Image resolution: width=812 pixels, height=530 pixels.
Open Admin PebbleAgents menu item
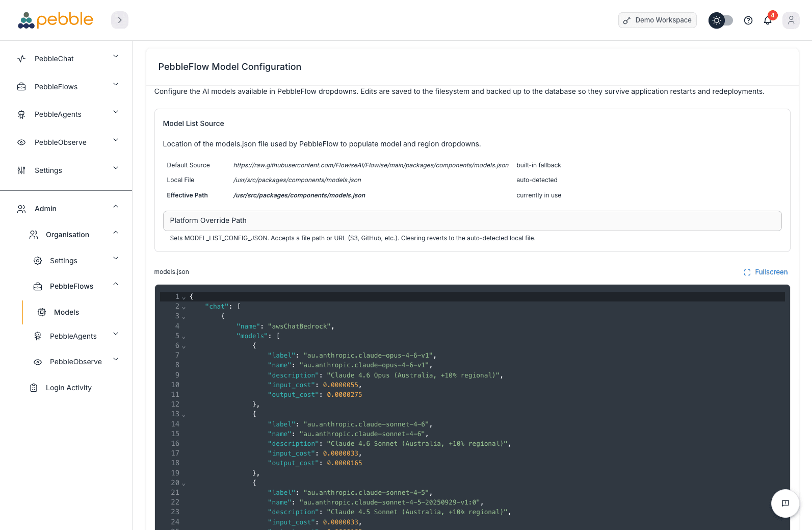[74, 336]
